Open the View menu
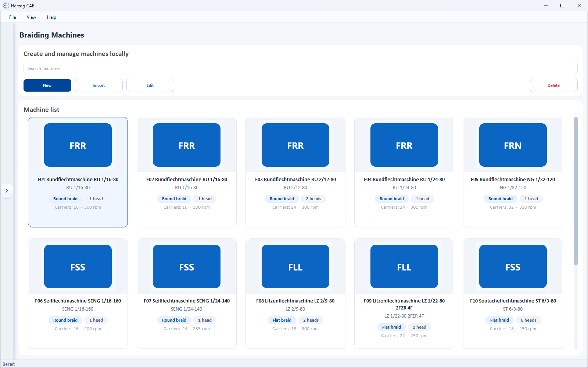Viewport: 588px width, 368px height. coord(31,17)
